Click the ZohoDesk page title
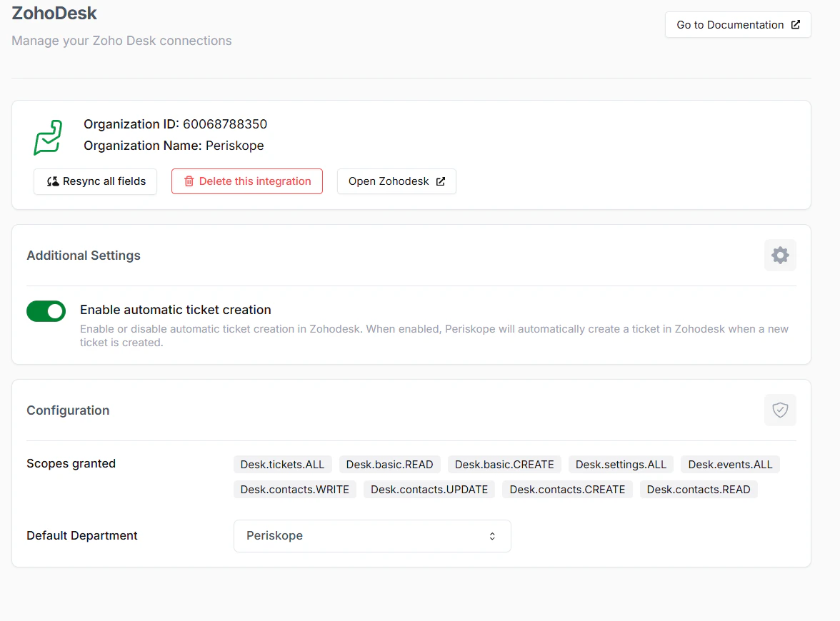 [x=54, y=13]
